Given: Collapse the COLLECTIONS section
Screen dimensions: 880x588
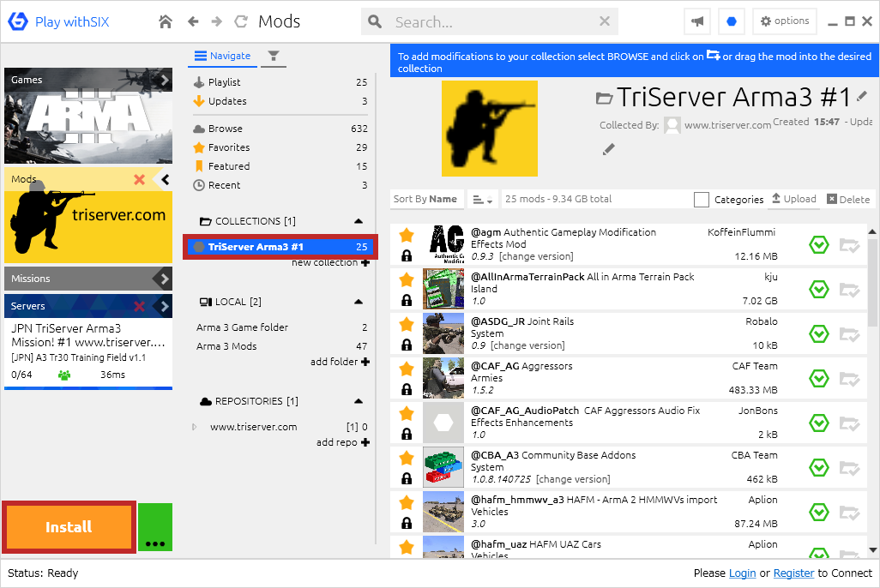Looking at the screenshot, I should [x=359, y=221].
